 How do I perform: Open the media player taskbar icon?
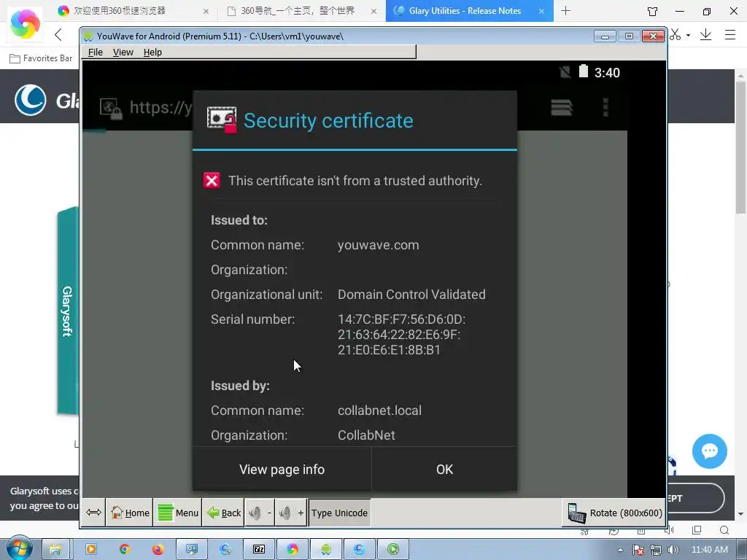click(90, 550)
